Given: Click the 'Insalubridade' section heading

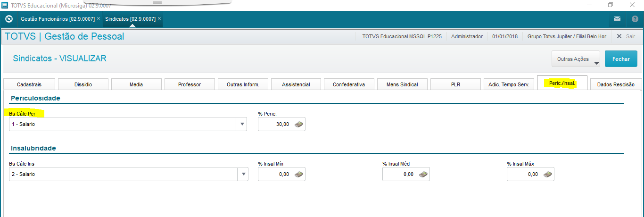Looking at the screenshot, I should tap(33, 148).
